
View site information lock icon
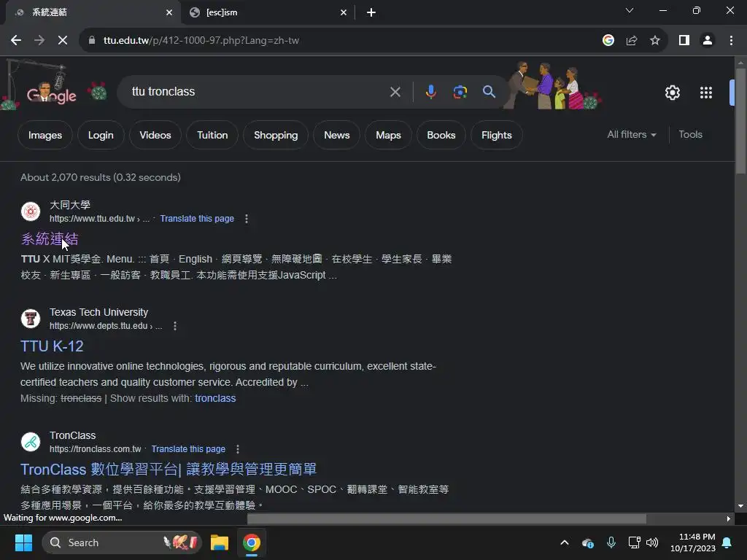point(92,41)
